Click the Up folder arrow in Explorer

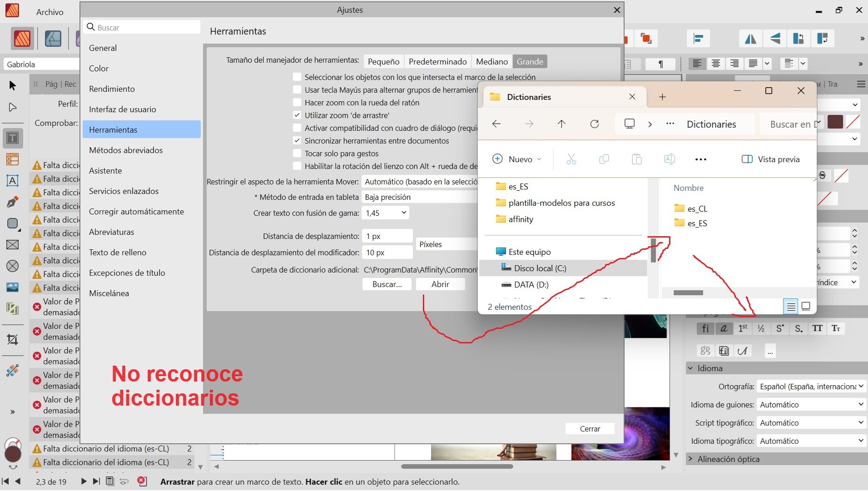pyautogui.click(x=561, y=124)
